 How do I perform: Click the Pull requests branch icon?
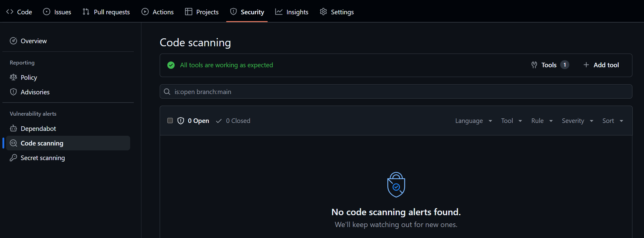(x=86, y=12)
